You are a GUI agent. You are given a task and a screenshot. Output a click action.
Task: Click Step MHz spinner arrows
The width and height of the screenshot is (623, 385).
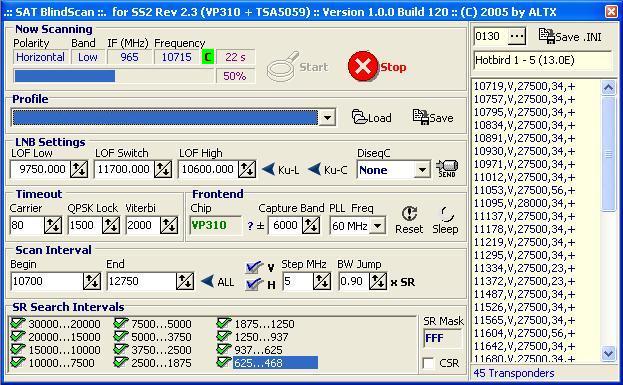(322, 281)
